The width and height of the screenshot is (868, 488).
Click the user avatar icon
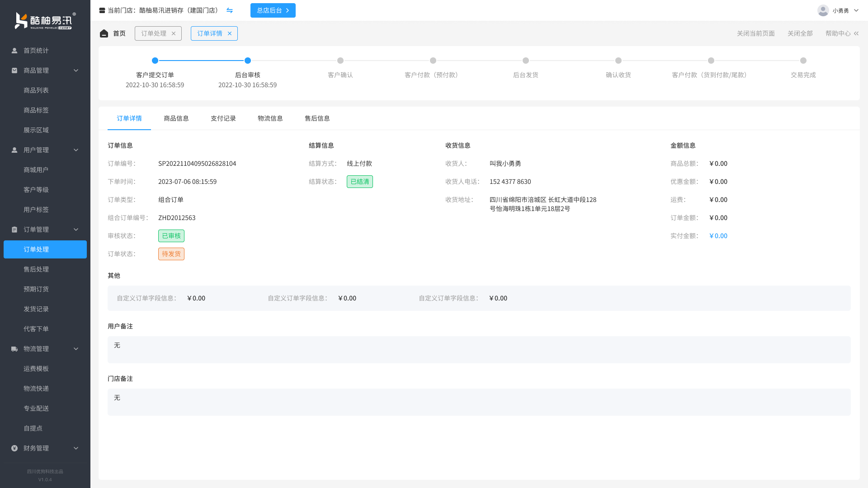coord(823,10)
